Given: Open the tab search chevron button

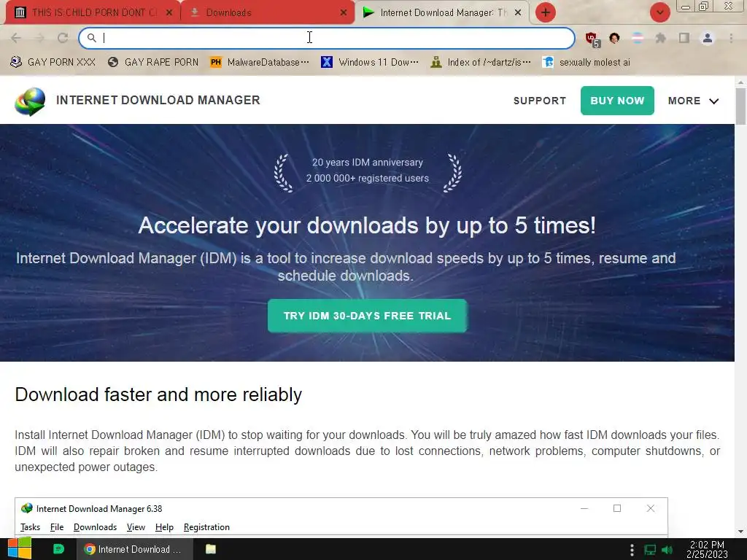Looking at the screenshot, I should click(x=659, y=12).
